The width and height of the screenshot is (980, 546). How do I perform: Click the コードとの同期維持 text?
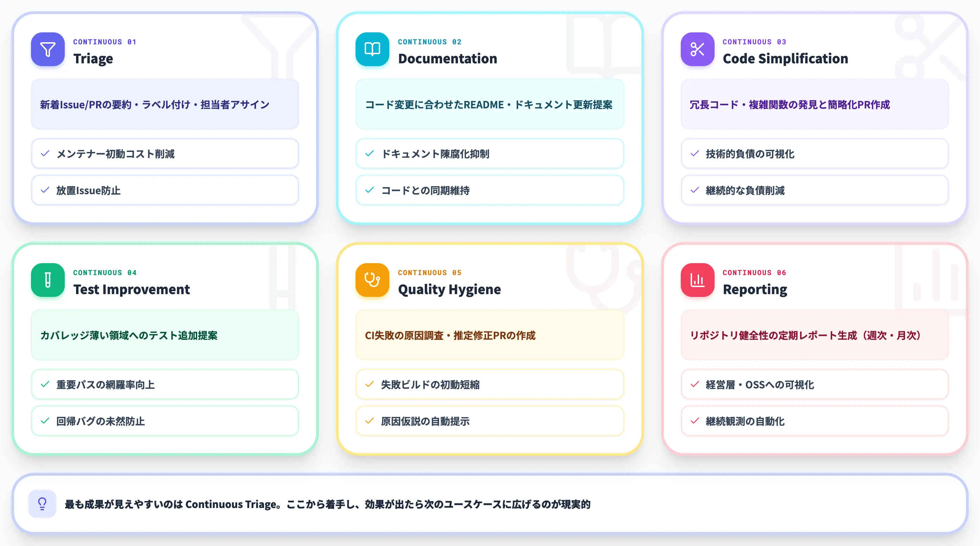click(x=425, y=190)
